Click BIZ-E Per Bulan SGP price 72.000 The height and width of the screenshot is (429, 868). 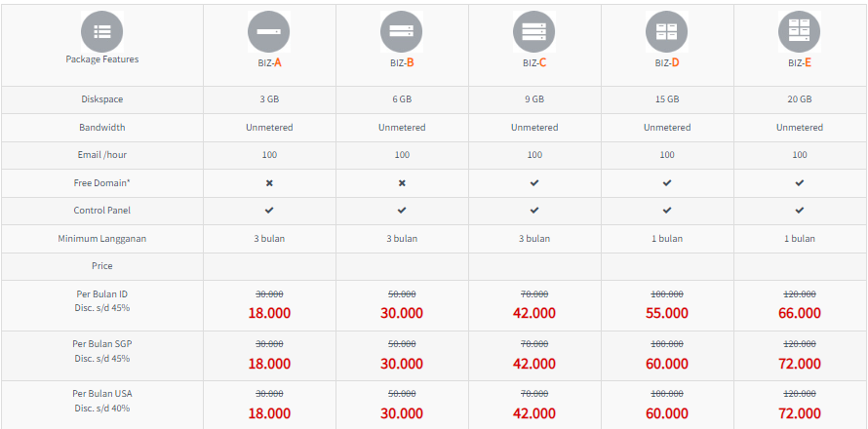pyautogui.click(x=800, y=363)
